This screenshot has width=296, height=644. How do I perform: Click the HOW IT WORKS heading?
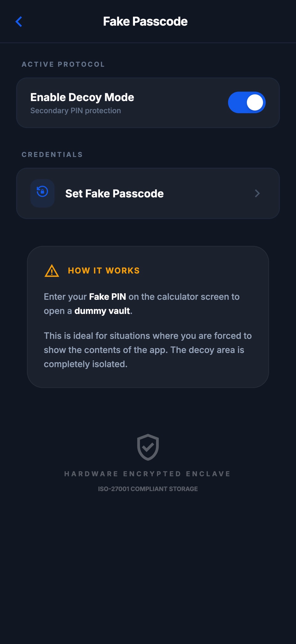click(104, 270)
